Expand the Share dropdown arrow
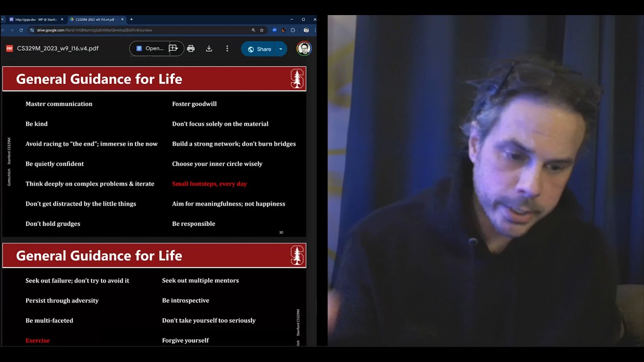 pos(281,49)
